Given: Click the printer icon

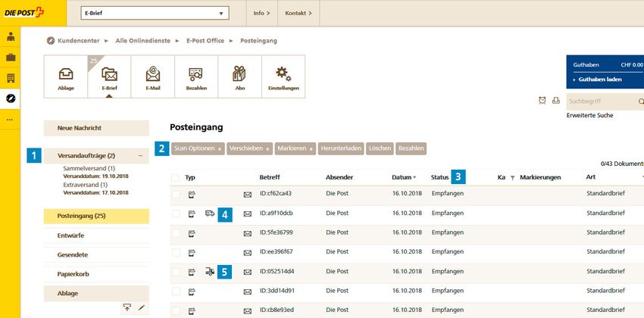Looking at the screenshot, I should tap(555, 101).
